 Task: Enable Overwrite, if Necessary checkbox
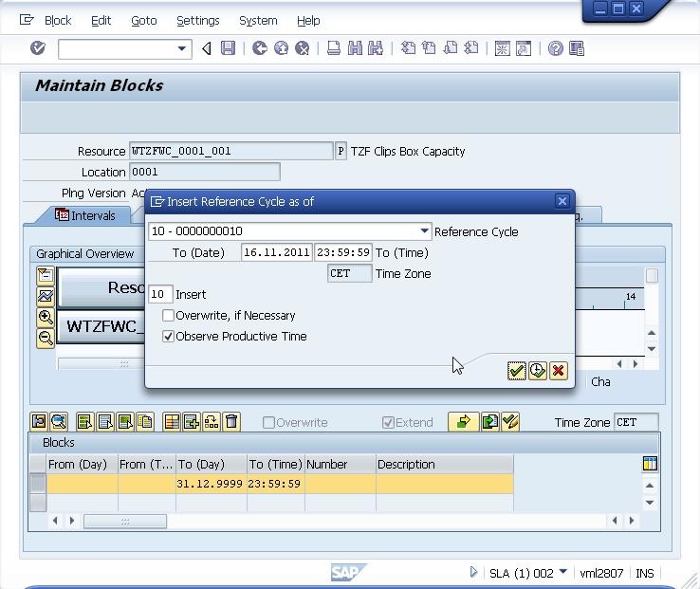[x=168, y=315]
